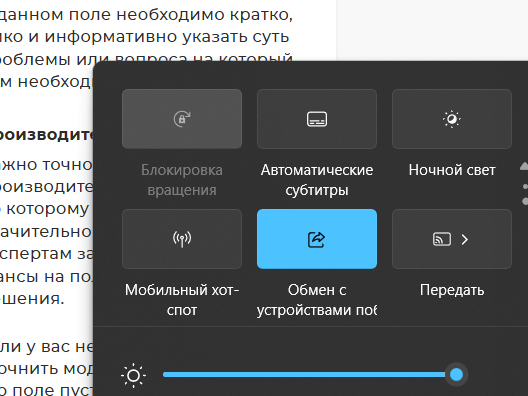Enable Mobile hotspot tile
This screenshot has height=396, width=528.
(182, 239)
